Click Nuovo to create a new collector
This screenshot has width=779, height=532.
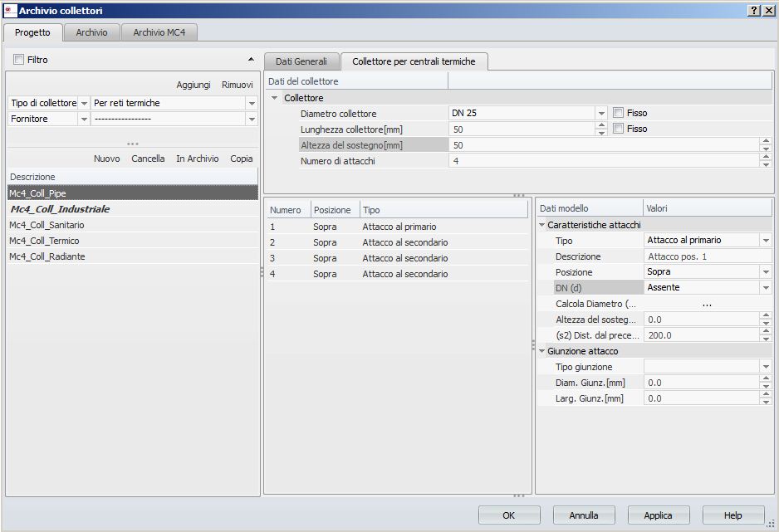[106, 159]
